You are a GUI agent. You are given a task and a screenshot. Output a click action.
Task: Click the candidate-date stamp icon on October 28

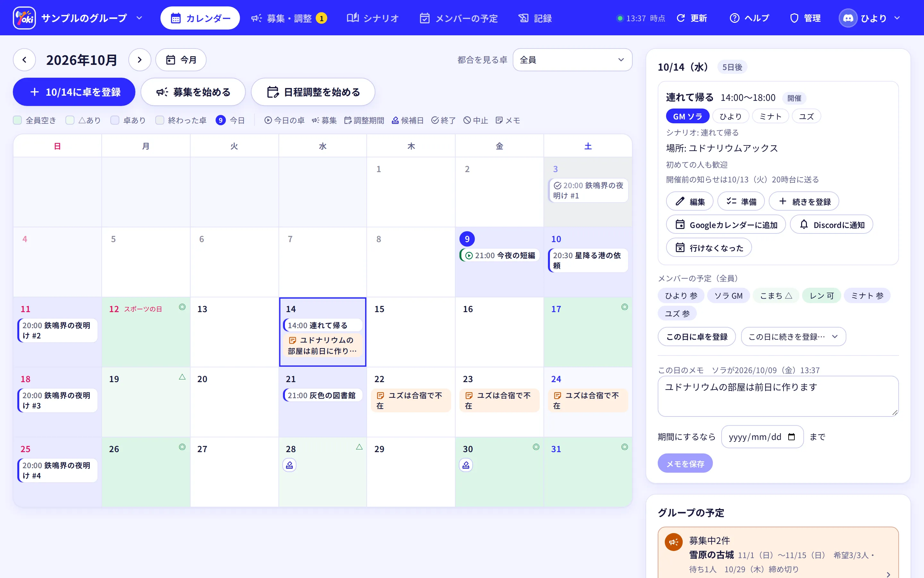(x=289, y=465)
